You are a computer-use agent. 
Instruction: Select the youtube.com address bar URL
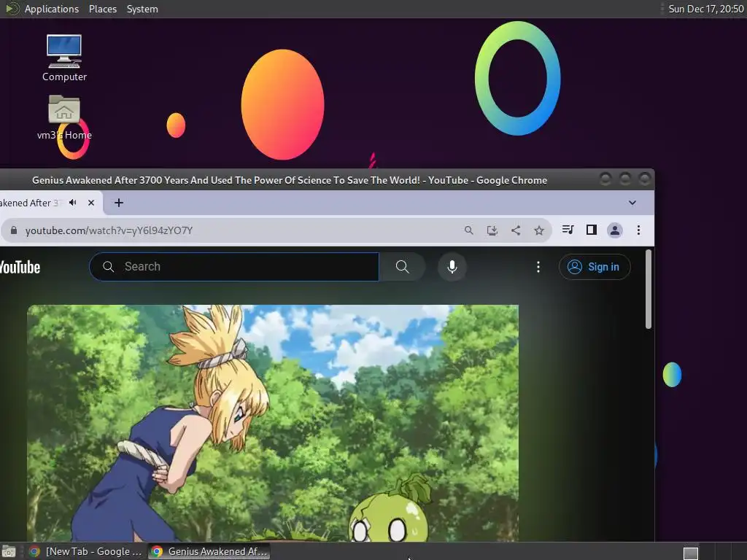(x=109, y=230)
